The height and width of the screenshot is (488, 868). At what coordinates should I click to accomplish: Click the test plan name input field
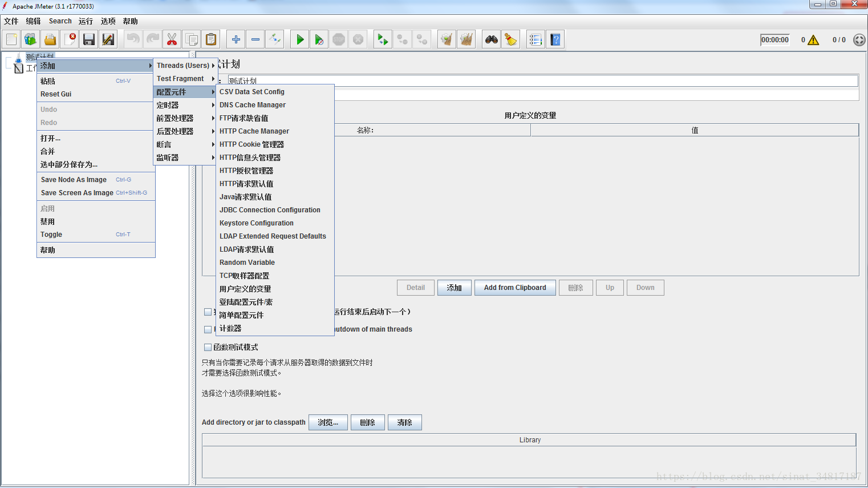(543, 80)
